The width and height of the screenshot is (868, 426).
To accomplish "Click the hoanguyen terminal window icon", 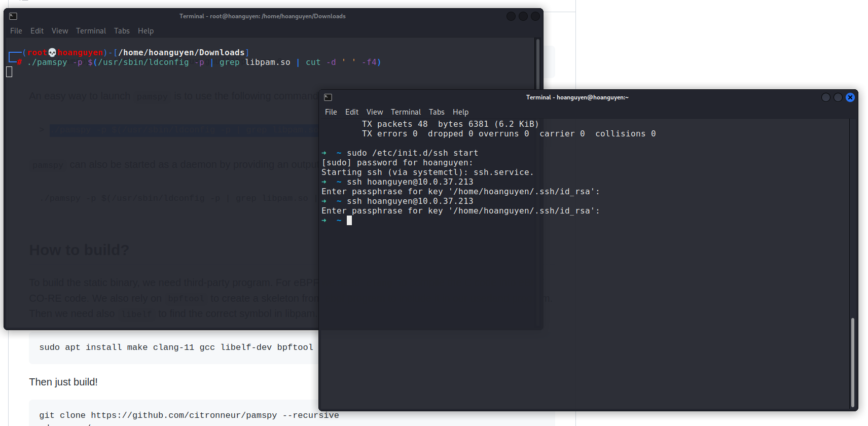I will 328,97.
